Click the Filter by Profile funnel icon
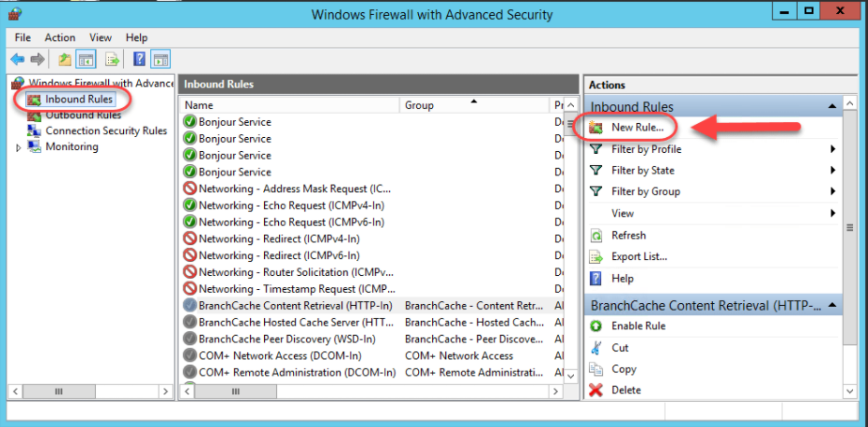 tap(597, 149)
